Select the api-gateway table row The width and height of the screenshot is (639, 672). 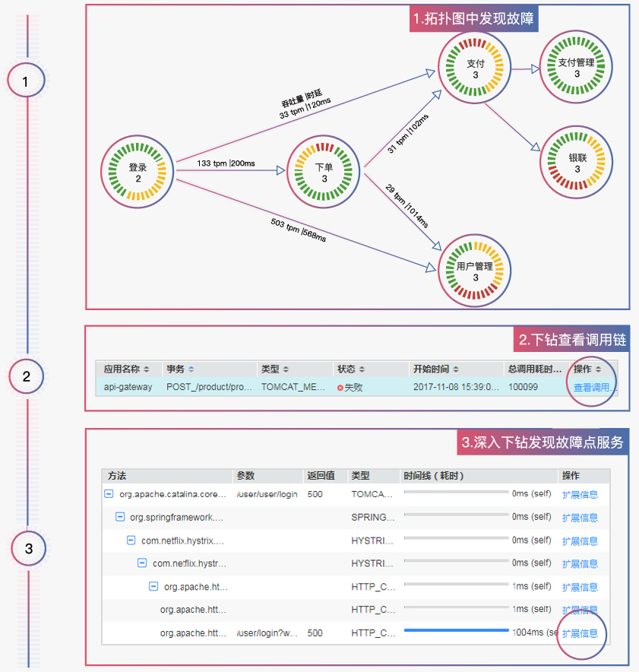[304, 387]
